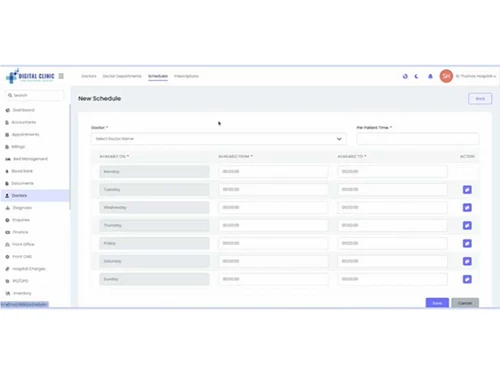The width and height of the screenshot is (500, 375).
Task: Toggle dark mode with the moon icon
Action: point(417,76)
